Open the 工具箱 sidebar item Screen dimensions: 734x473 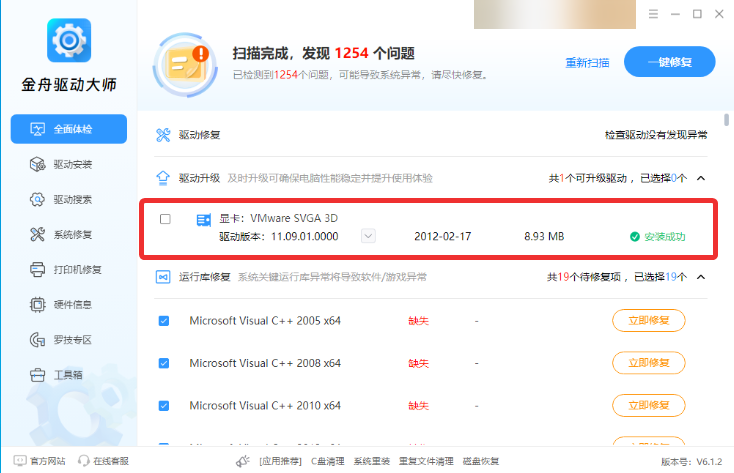click(x=69, y=375)
